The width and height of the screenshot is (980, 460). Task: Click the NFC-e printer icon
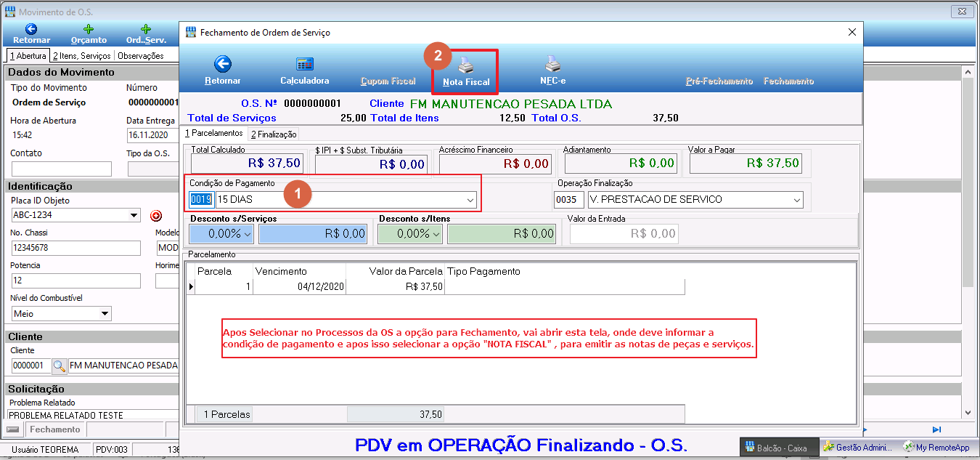tap(553, 64)
